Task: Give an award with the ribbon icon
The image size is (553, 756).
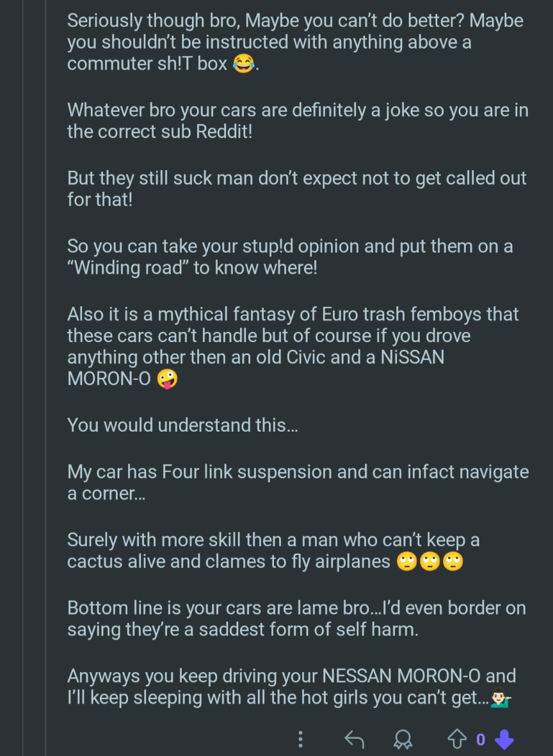Action: pyautogui.click(x=403, y=739)
